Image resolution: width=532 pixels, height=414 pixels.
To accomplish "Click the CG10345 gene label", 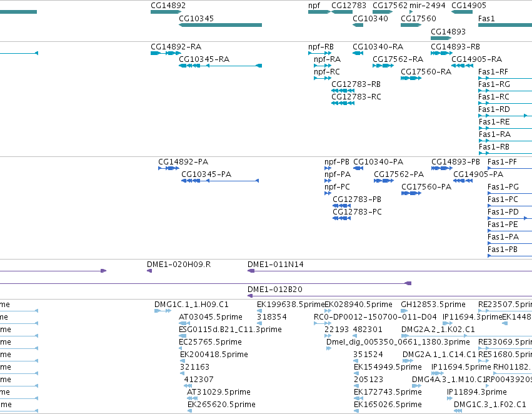I will click(196, 19).
